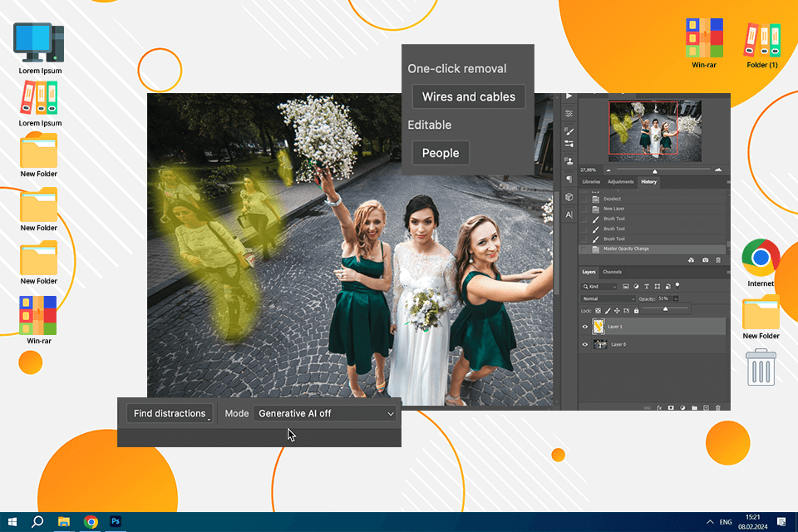Open the 3D cube panel icon
Image resolution: width=798 pixels, height=532 pixels.
(x=569, y=197)
